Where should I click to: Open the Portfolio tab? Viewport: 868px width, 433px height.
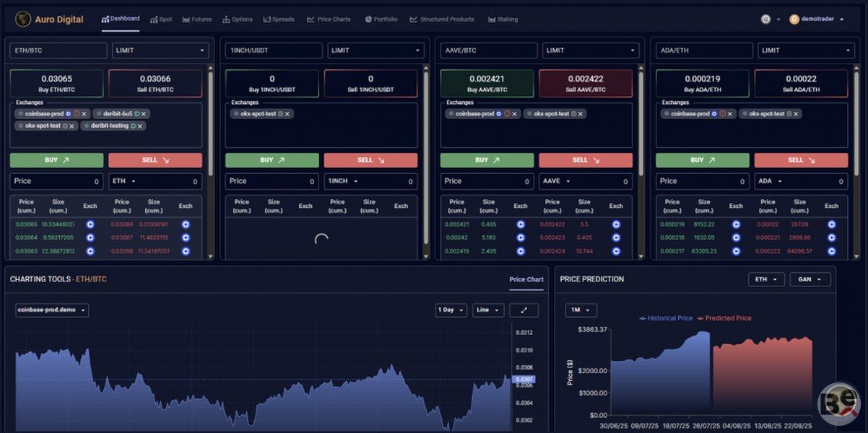(381, 19)
